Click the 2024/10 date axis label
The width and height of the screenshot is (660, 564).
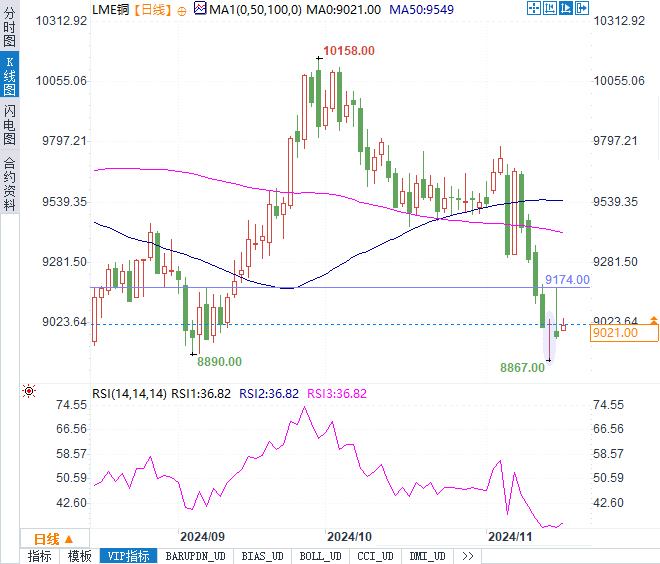349,537
